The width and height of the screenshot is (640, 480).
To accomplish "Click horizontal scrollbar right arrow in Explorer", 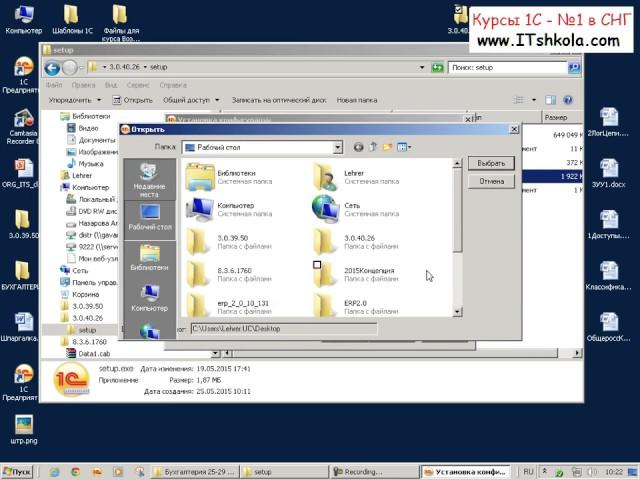I will pyautogui.click(x=577, y=353).
